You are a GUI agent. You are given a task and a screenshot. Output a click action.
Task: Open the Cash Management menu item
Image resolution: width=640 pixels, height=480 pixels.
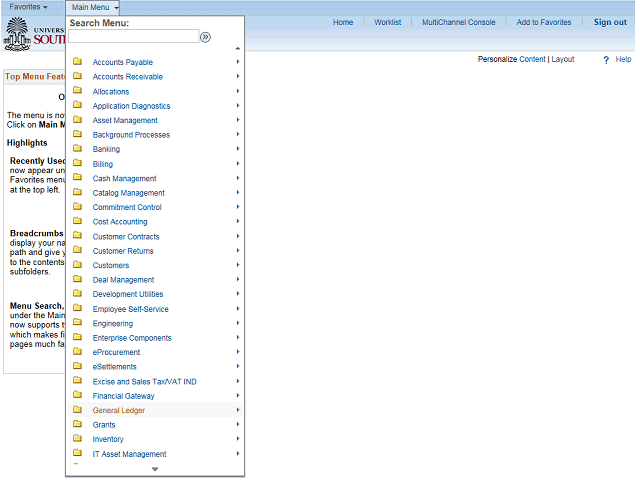click(124, 178)
